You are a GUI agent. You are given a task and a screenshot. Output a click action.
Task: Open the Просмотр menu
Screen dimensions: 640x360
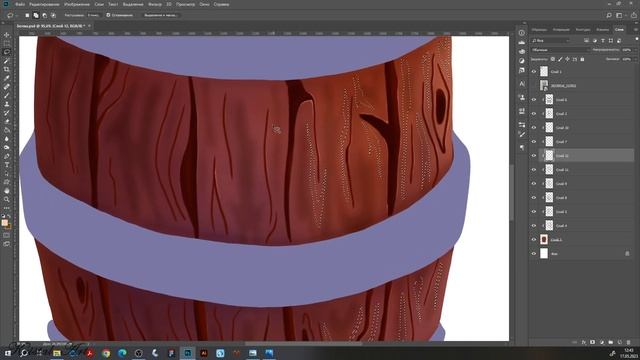(x=185, y=4)
